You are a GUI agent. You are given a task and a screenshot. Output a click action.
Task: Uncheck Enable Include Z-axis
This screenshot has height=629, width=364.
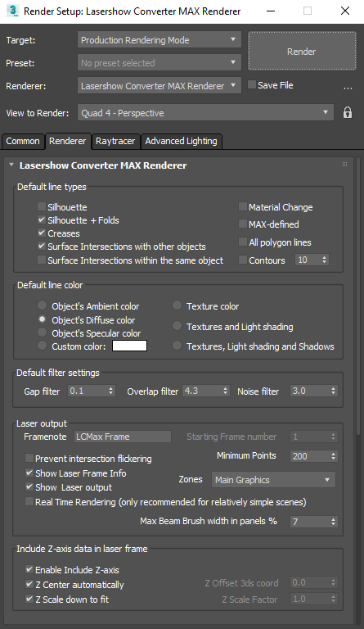point(29,569)
